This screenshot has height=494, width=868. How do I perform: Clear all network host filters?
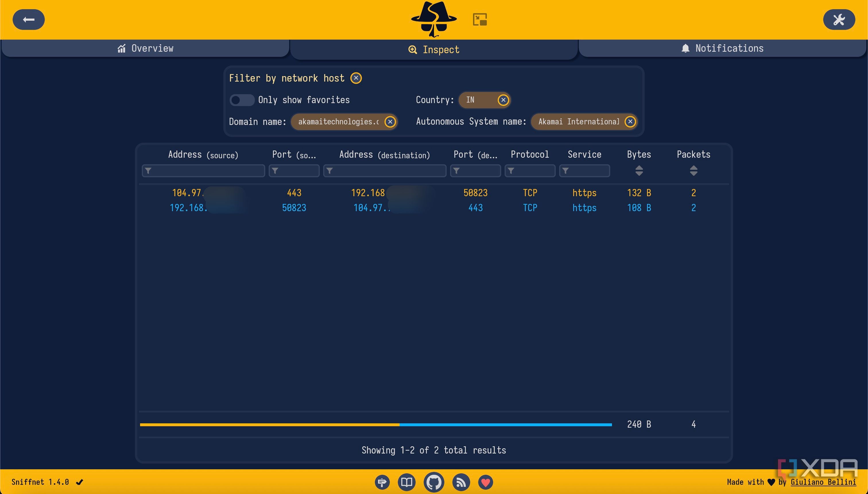pyautogui.click(x=356, y=78)
